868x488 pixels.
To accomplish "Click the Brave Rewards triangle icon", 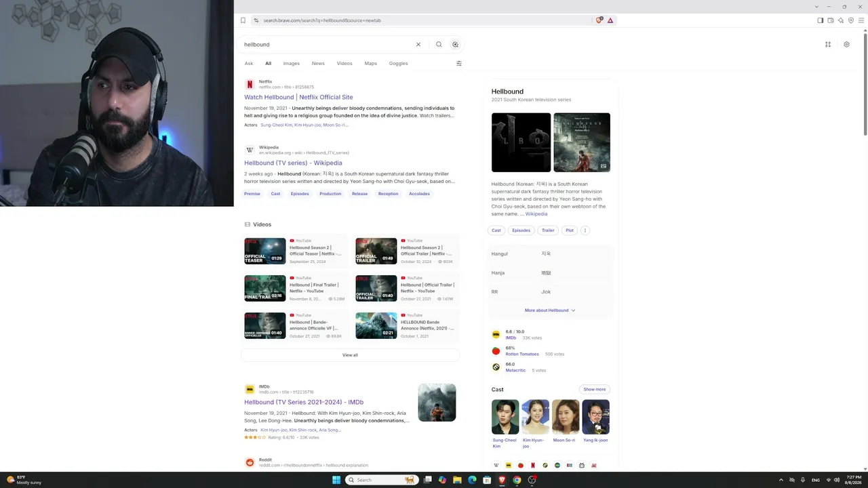I will coord(610,20).
